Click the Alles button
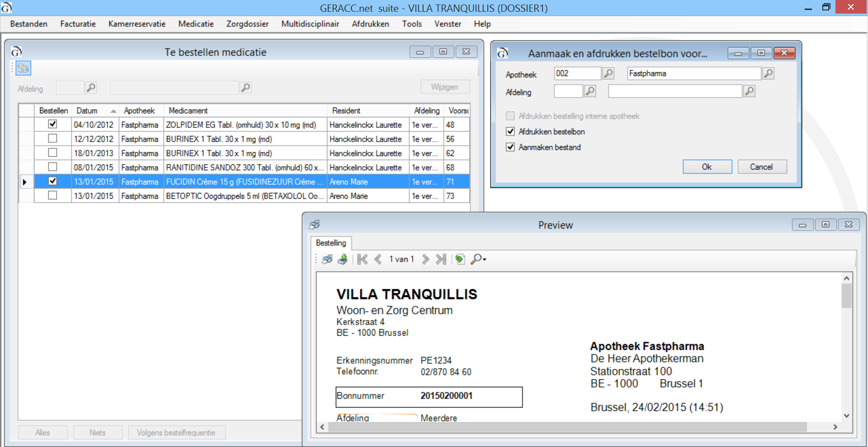This screenshot has height=447, width=868. [42, 433]
